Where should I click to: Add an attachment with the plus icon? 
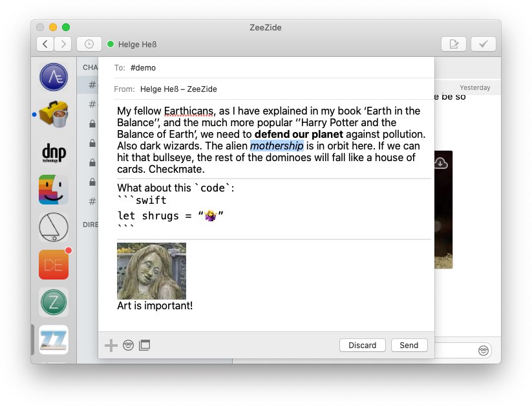[x=111, y=345]
